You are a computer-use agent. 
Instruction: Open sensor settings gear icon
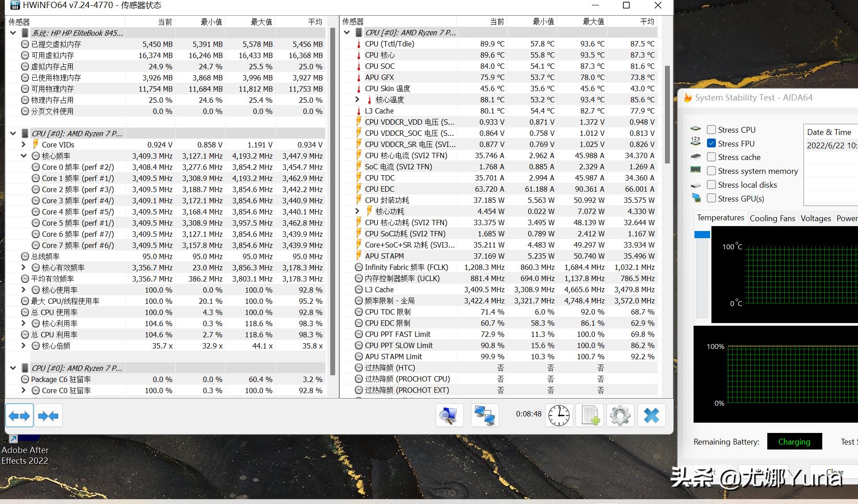[620, 416]
